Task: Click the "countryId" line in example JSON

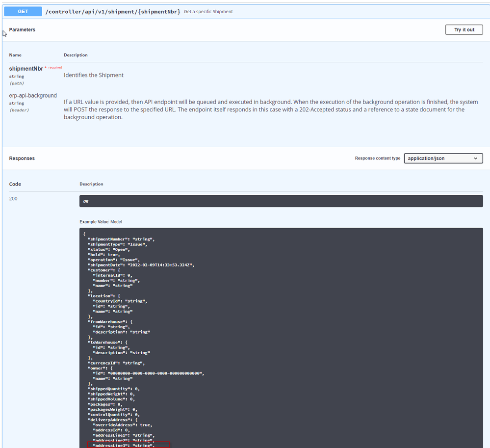Action: [x=120, y=301]
